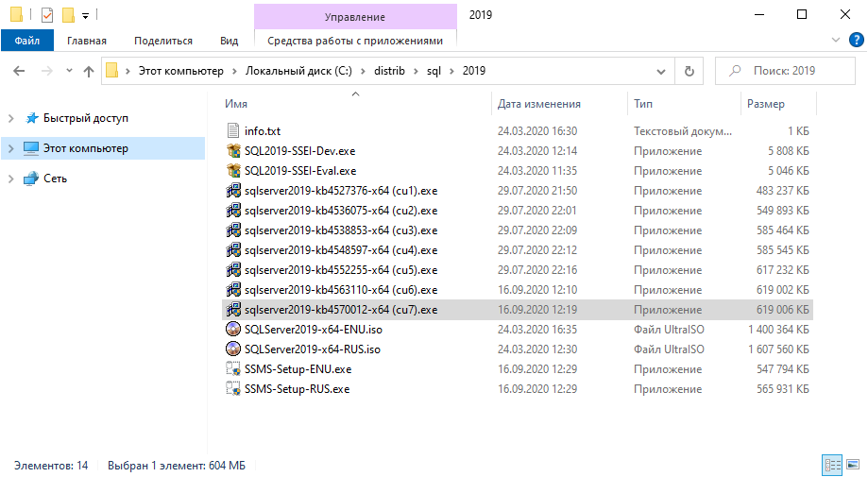
Task: Click the New folder quick access icon
Action: click(x=68, y=15)
